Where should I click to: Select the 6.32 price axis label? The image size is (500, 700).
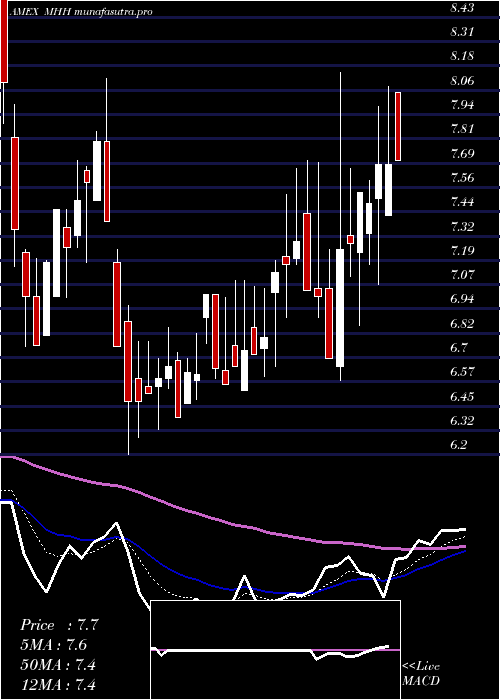point(462,420)
